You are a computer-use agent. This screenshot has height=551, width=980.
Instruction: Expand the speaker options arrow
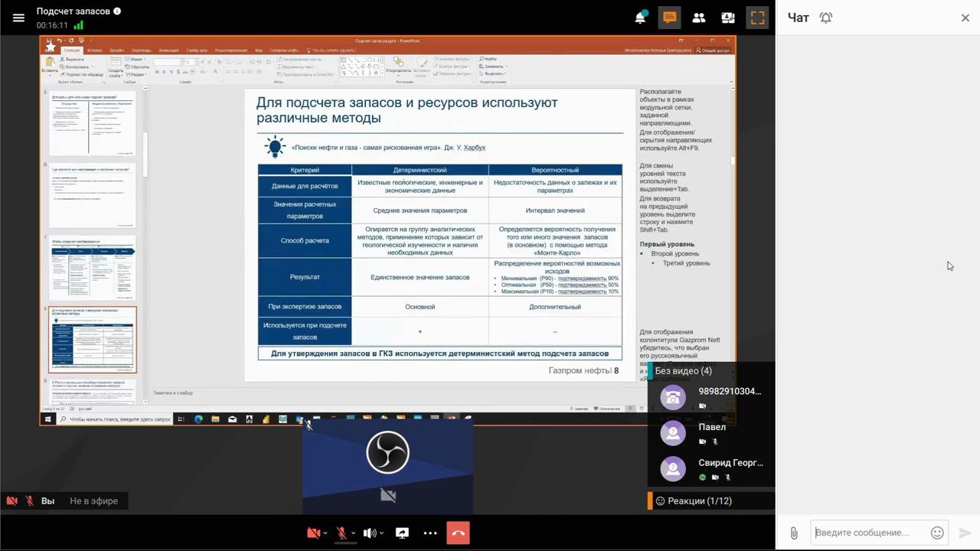pos(381,533)
